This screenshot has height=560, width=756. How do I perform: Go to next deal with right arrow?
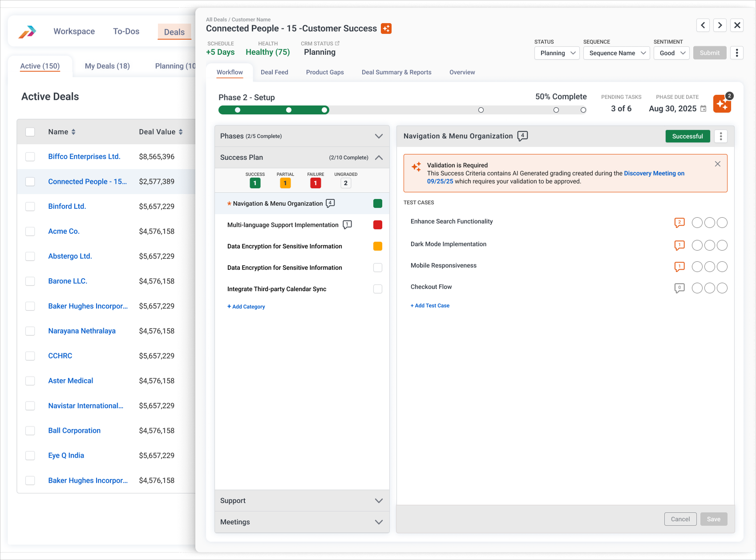point(720,25)
